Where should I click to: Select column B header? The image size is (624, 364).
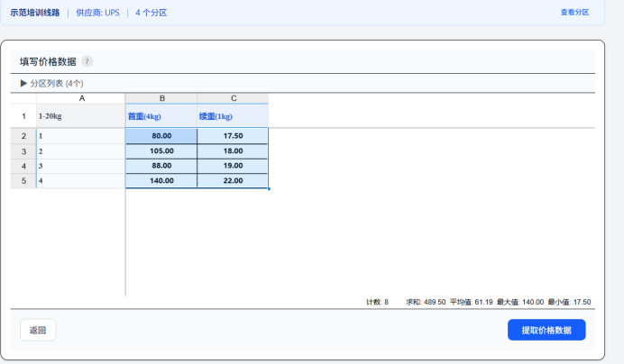click(x=161, y=98)
